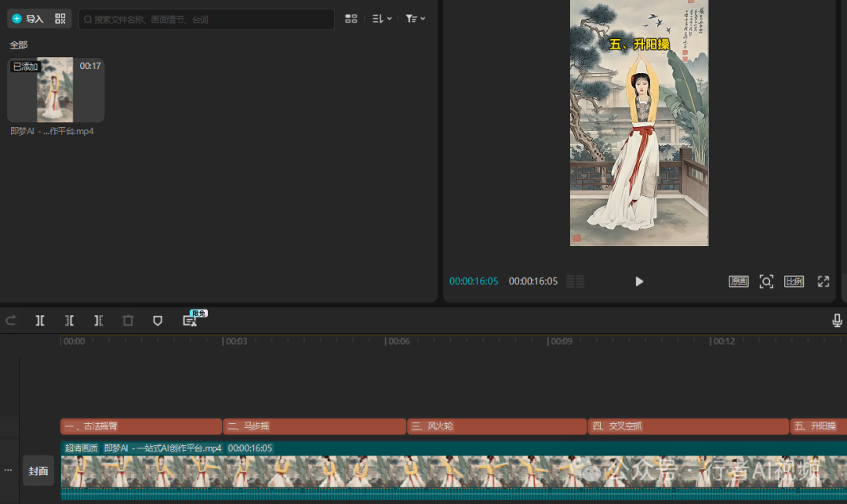Image resolution: width=847 pixels, height=504 pixels.
Task: Click the microphone voiceover record icon
Action: pyautogui.click(x=837, y=321)
